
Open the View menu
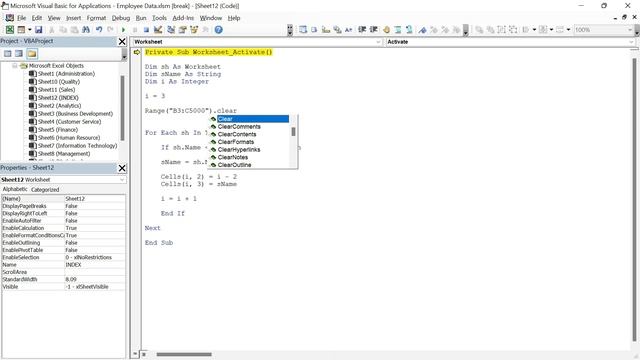click(x=54, y=18)
